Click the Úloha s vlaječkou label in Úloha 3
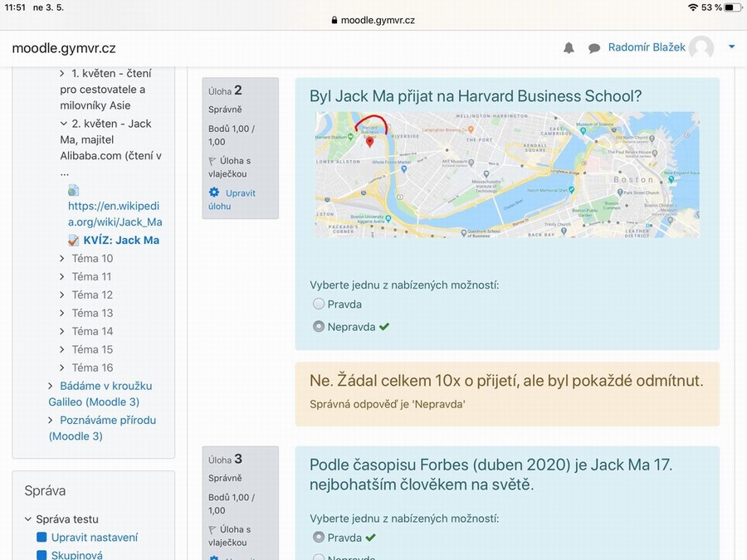 230,536
